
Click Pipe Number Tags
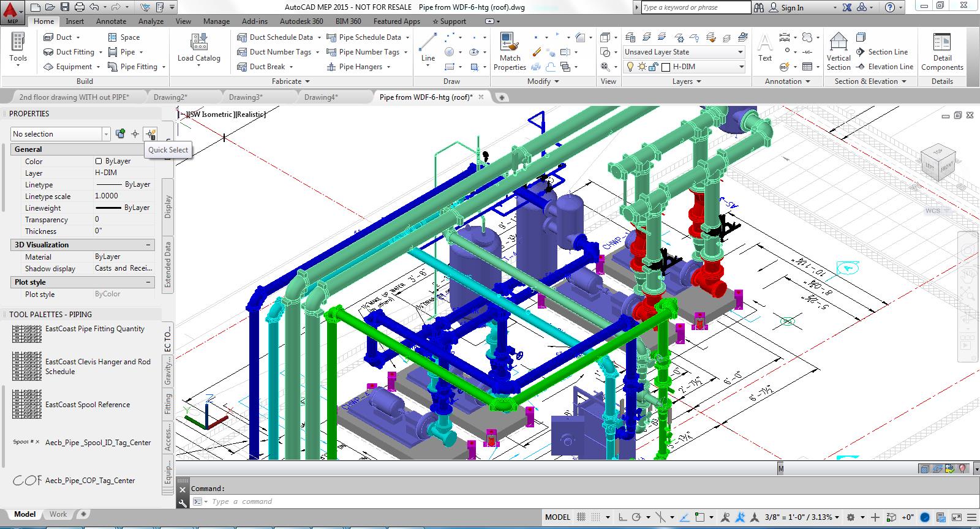click(367, 52)
